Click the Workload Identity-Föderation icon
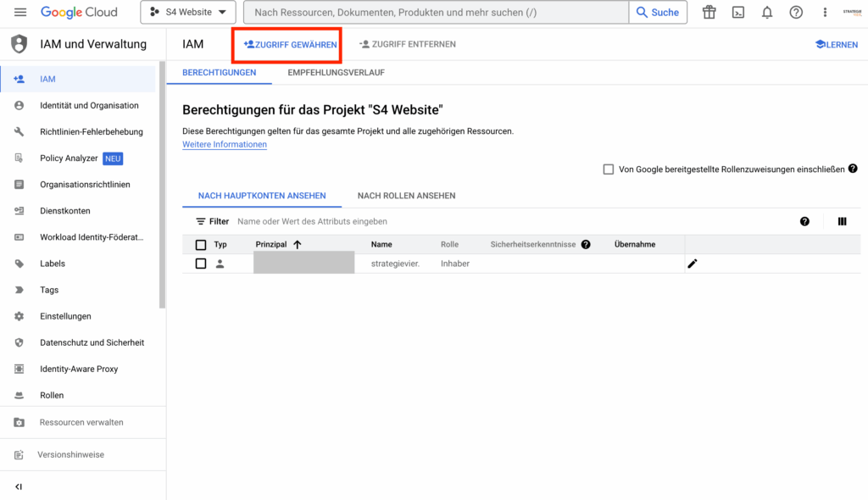The width and height of the screenshot is (868, 500). coord(19,237)
